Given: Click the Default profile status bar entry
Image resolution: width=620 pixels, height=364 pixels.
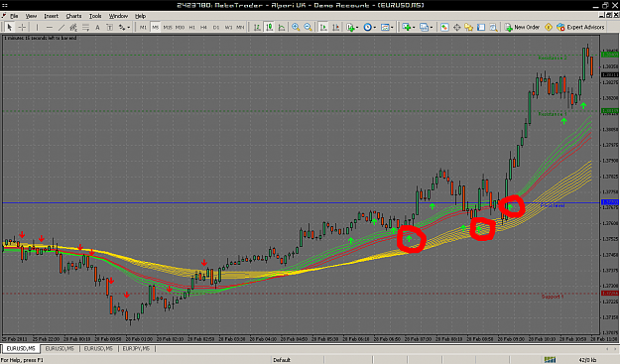Looking at the screenshot, I should [x=282, y=360].
